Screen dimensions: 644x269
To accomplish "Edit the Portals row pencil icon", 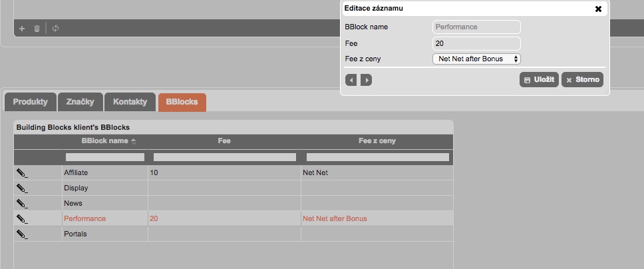I will point(23,234).
